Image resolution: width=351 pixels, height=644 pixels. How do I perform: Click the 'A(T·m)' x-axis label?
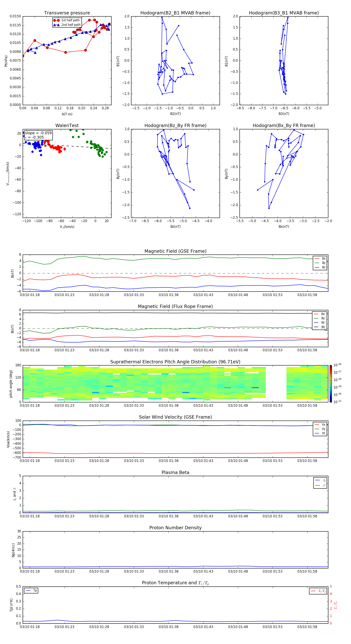coord(67,114)
